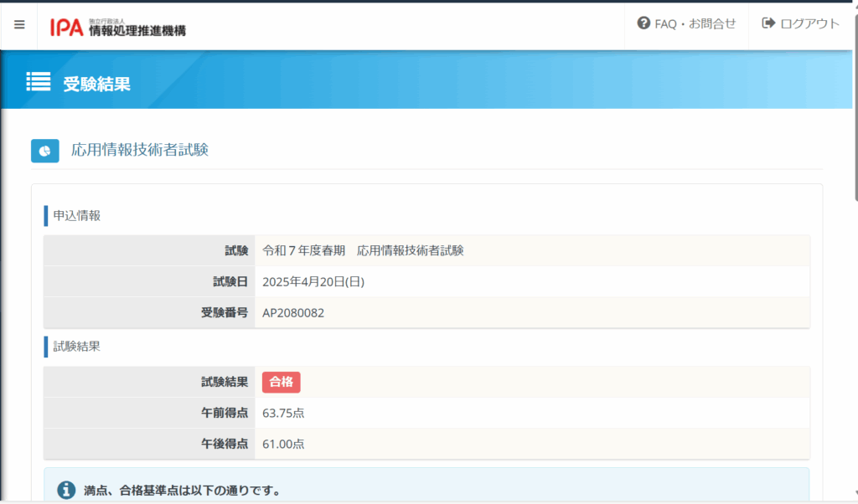This screenshot has width=858, height=504.
Task: Click the exam number AP2080082
Action: tap(292, 313)
